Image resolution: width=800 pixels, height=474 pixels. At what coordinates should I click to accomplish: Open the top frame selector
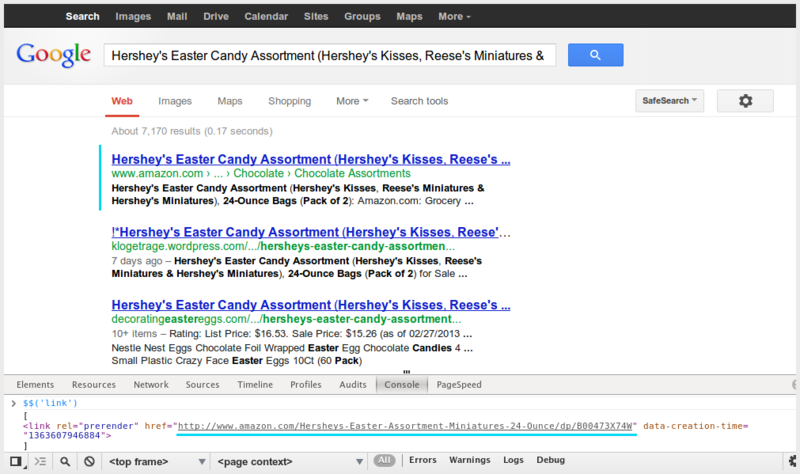tap(157, 462)
